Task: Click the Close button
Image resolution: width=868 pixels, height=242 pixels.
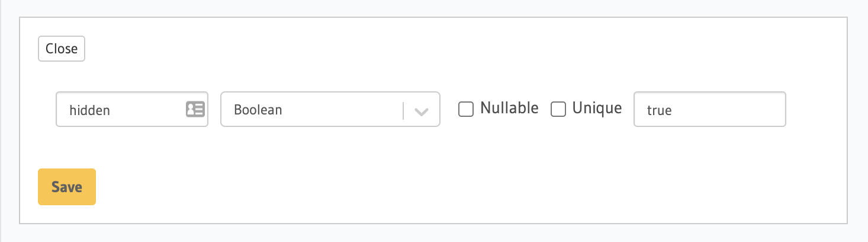Action: click(x=62, y=49)
